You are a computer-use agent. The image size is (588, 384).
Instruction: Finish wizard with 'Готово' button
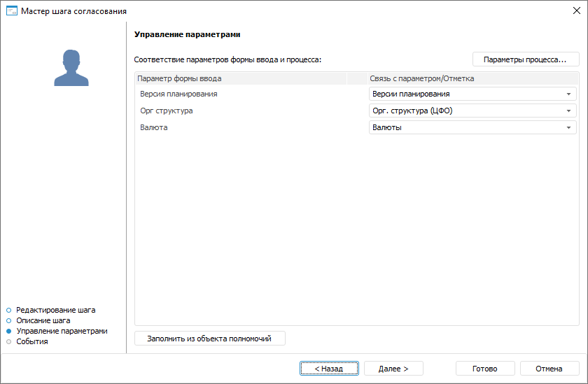(x=484, y=369)
